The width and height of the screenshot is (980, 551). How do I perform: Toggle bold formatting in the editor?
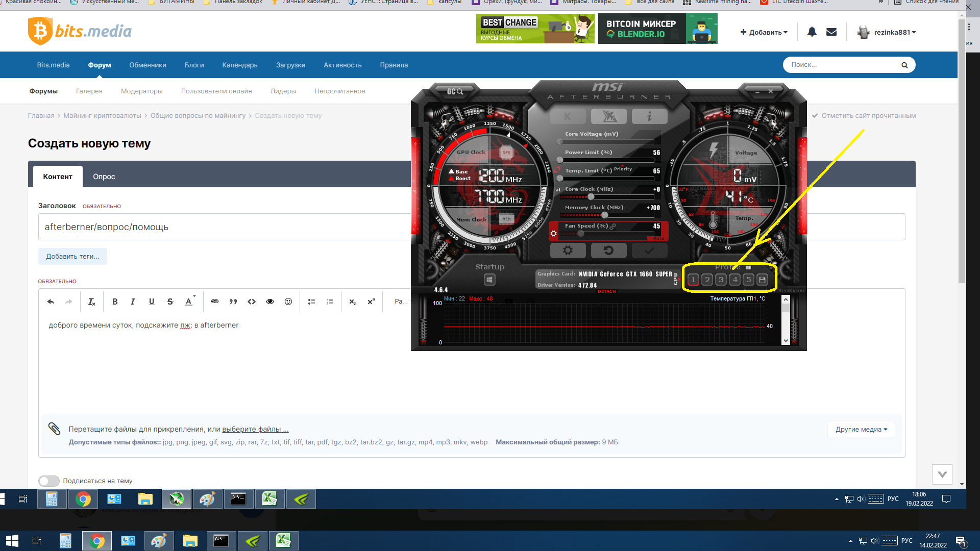point(115,302)
